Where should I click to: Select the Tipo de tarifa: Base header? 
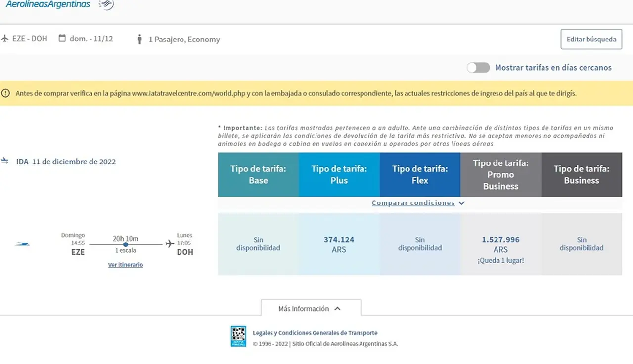[258, 175]
